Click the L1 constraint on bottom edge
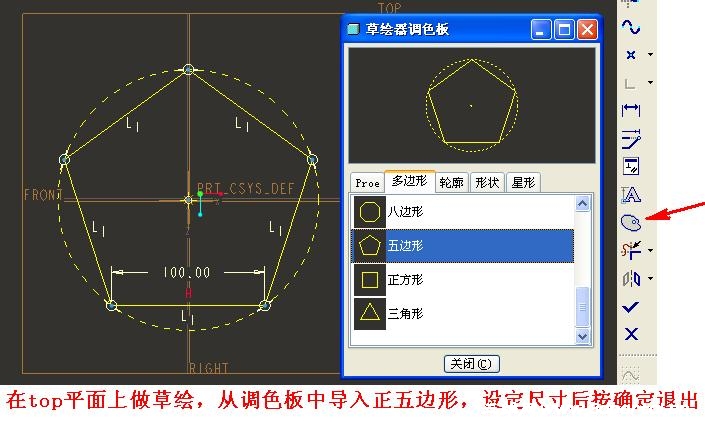The image size is (705, 422). tap(187, 317)
